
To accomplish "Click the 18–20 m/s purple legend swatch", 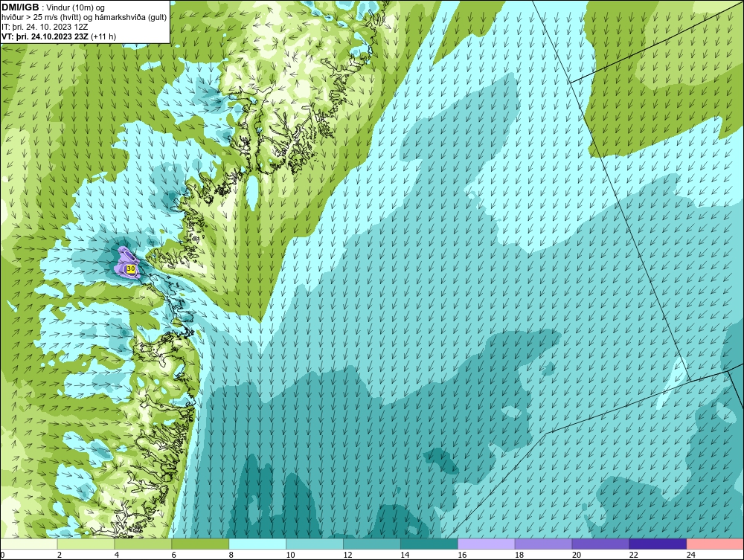I will tap(543, 544).
